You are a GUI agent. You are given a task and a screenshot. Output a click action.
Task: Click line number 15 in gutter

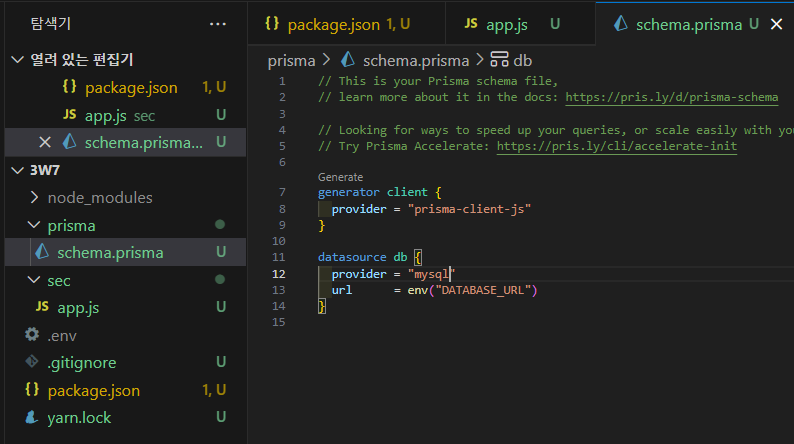click(279, 322)
